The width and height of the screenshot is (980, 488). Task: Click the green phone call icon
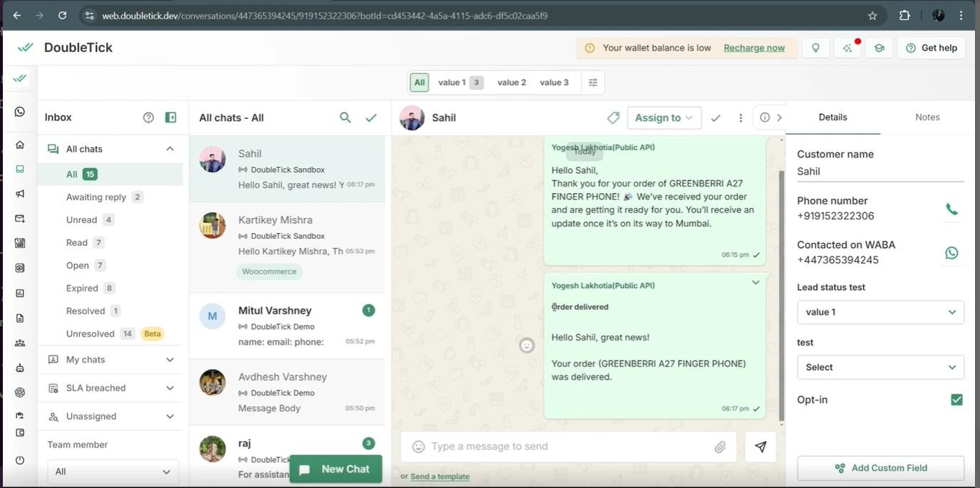(x=952, y=209)
